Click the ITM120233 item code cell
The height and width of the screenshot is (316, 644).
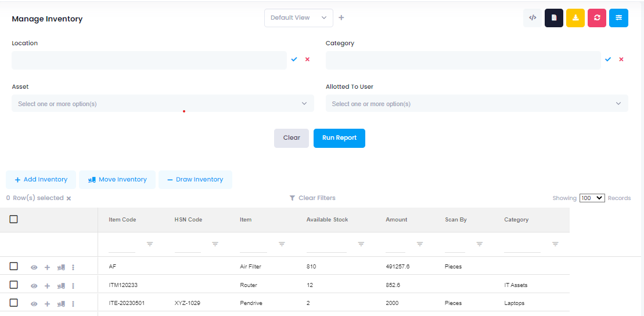coord(123,285)
